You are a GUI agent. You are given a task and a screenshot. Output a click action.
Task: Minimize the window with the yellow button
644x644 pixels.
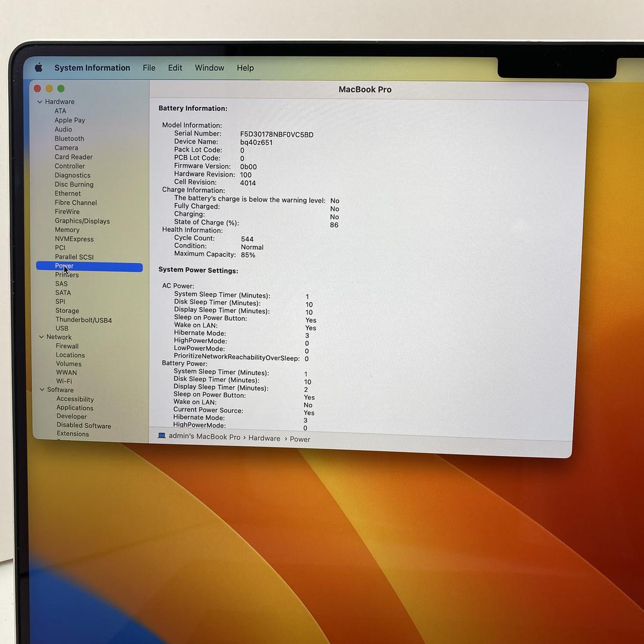click(x=49, y=88)
